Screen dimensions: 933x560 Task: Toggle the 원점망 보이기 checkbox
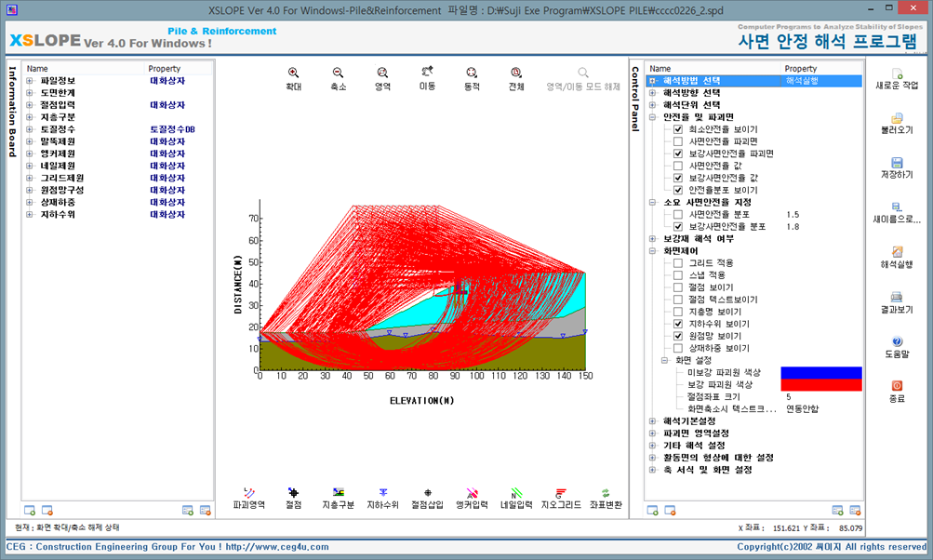678,336
